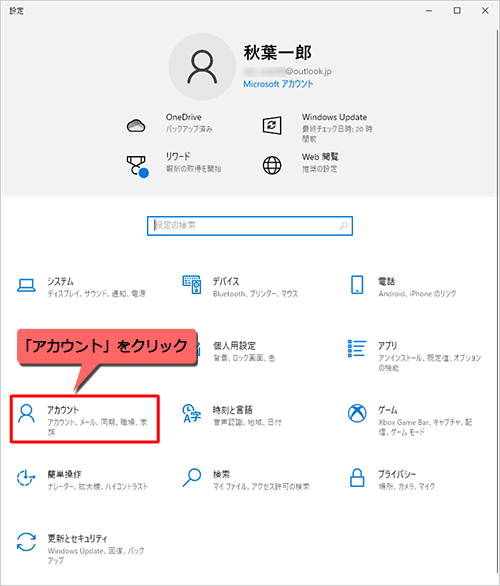Focus the 設定の検索 search field
This screenshot has width=500, height=586.
coord(250,226)
